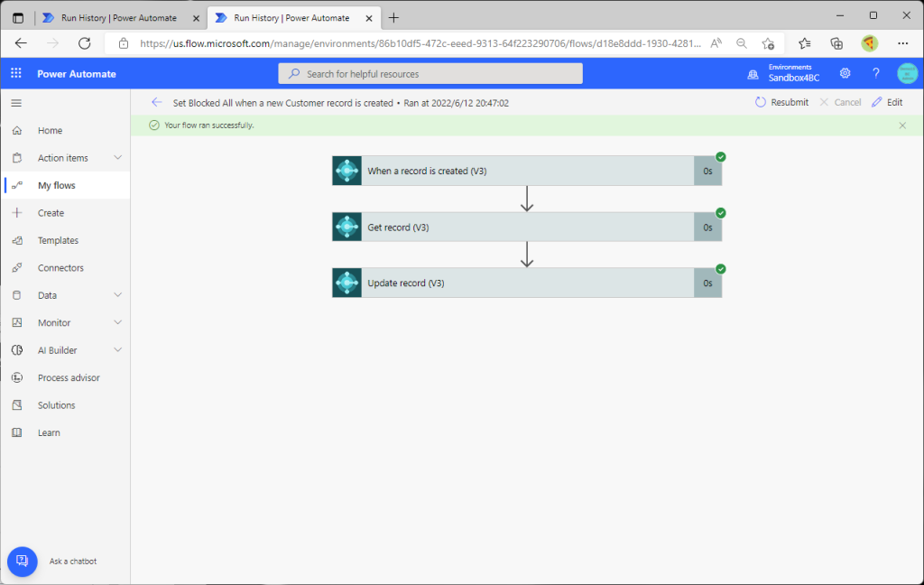Open browser settings ellipsis menu
This screenshot has width=924, height=585.
point(902,43)
